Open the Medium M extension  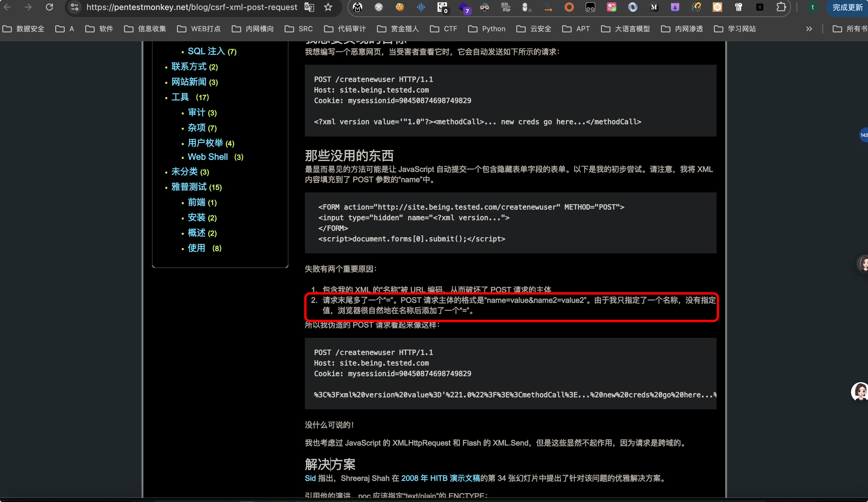pyautogui.click(x=654, y=7)
